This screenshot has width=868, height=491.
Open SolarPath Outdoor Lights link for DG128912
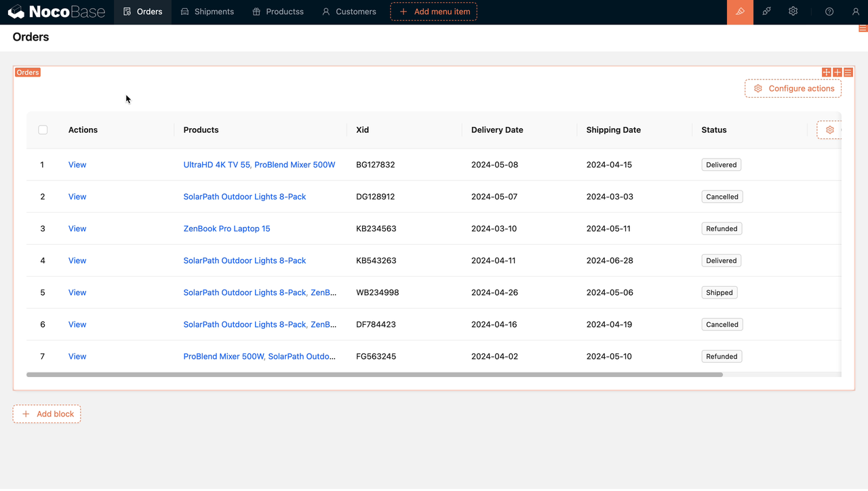coord(245,197)
